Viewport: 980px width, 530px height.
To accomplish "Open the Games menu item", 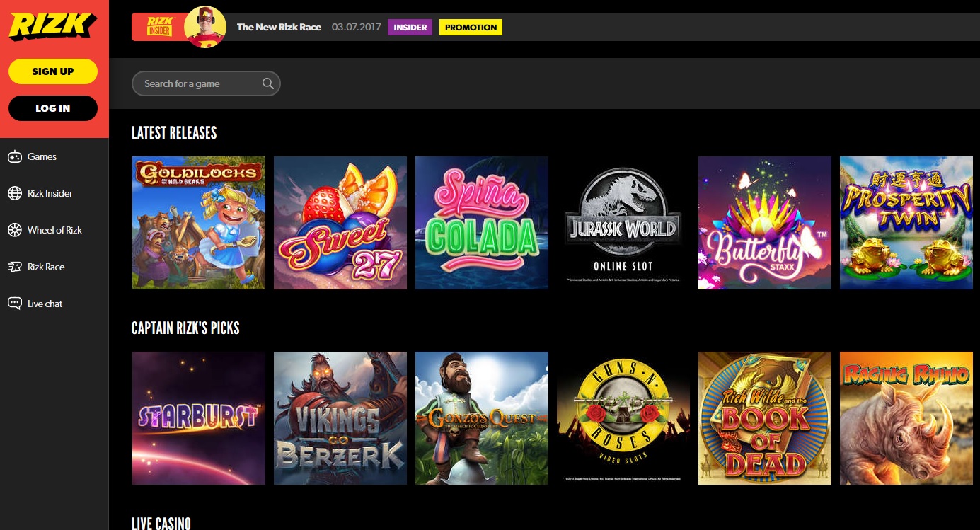I will [42, 157].
